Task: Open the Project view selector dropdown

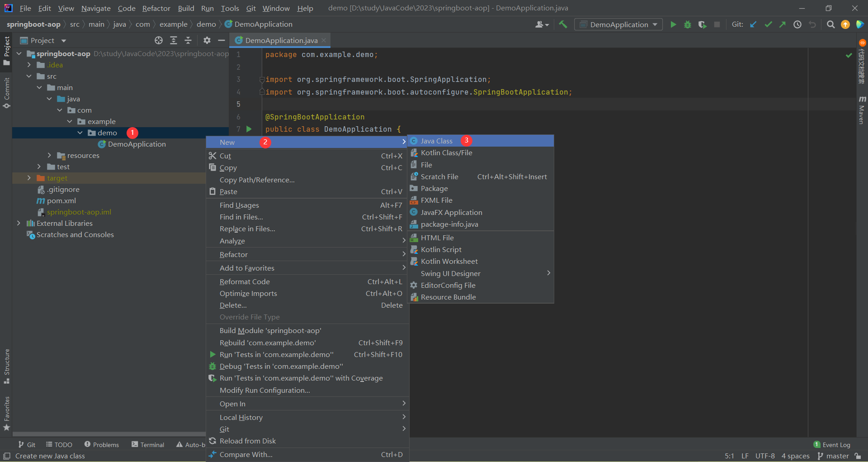Action: [43, 40]
